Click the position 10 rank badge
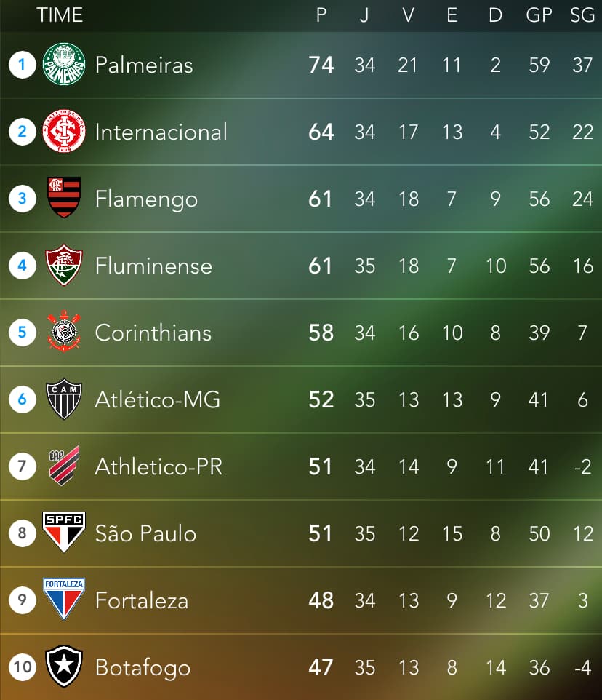This screenshot has width=602, height=700. 23,667
